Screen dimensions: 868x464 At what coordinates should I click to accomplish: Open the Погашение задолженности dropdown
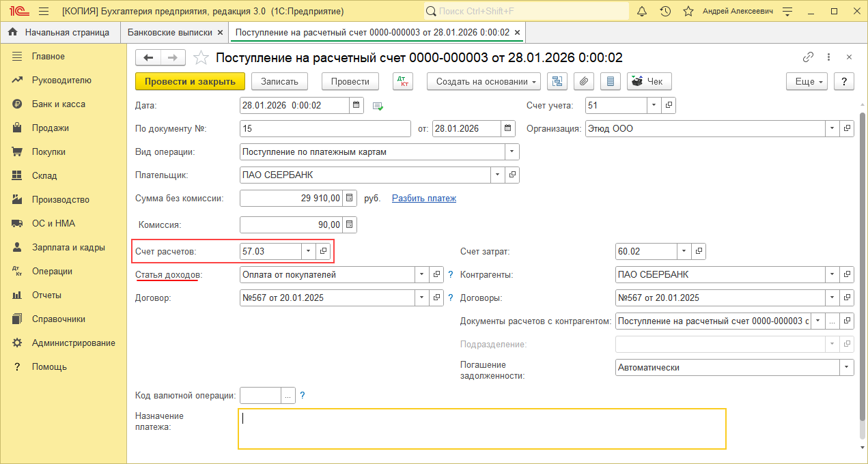(847, 367)
